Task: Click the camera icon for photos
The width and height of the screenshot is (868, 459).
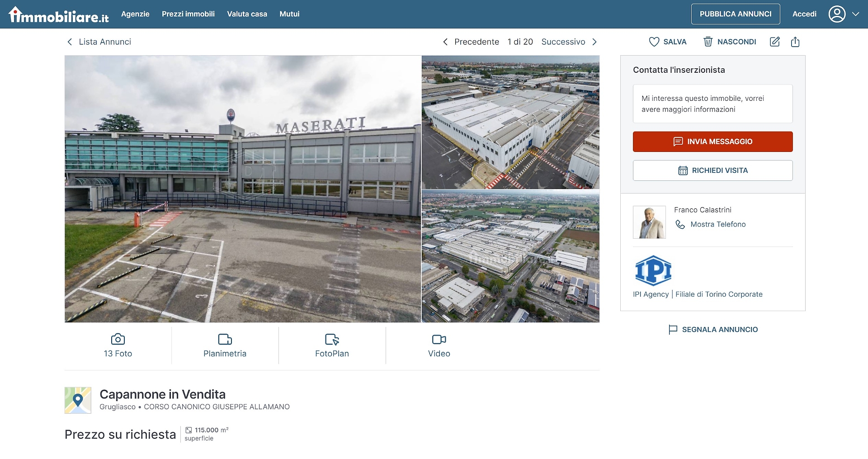Action: coord(118,339)
